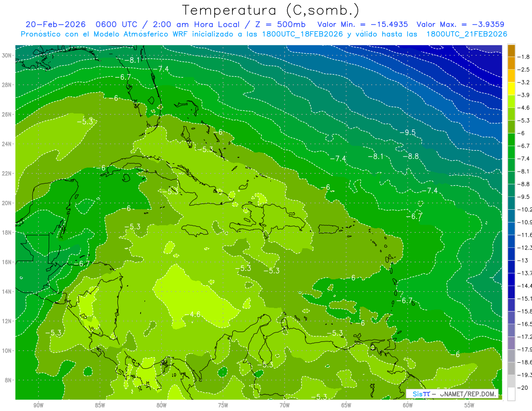Click the "55W" longitude axis label
This screenshot has width=532, height=411.
point(469,405)
